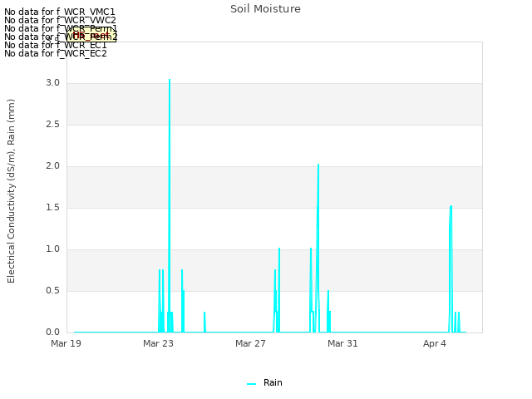Click the cyan Rain legend swatch
532x399 pixels.
(x=251, y=384)
